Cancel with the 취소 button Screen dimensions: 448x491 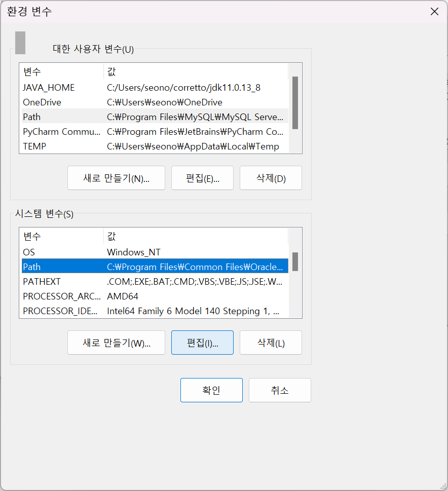point(280,390)
